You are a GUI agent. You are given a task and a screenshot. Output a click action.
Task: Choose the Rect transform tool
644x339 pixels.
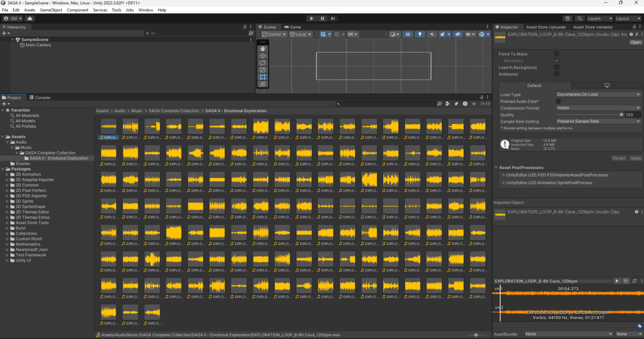[263, 77]
